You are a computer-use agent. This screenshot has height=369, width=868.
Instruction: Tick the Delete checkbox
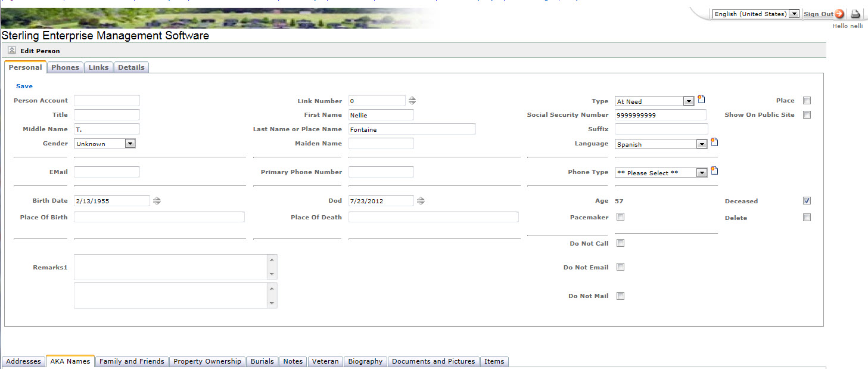(x=807, y=218)
